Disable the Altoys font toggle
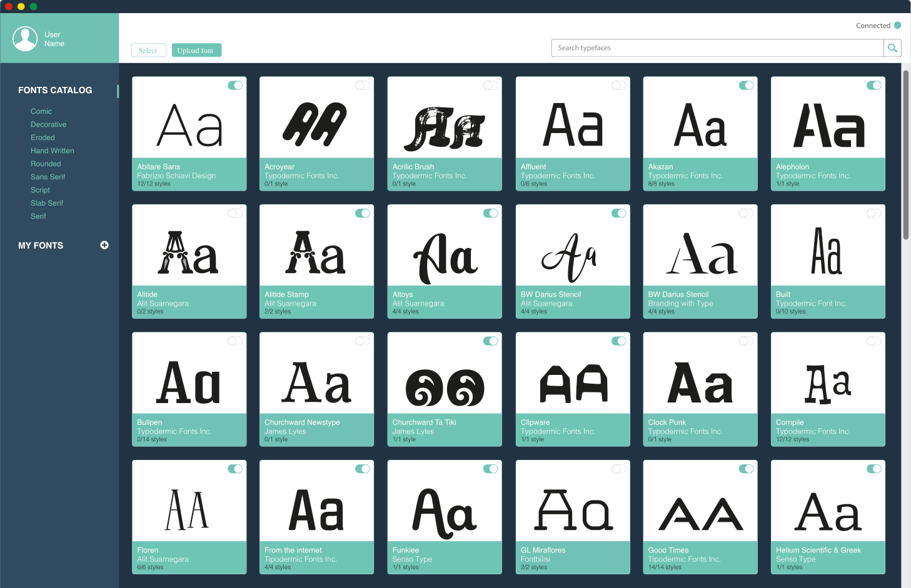 click(x=491, y=213)
